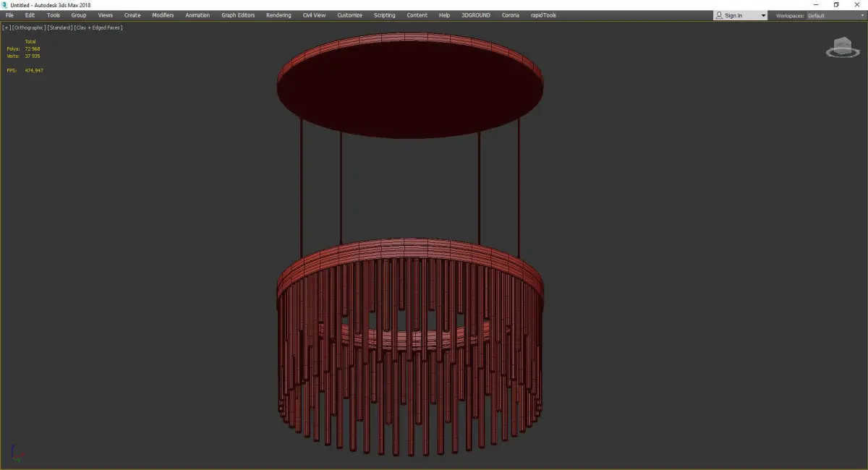Open the Animation menu
Screen dimensions: 868x470
197,15
